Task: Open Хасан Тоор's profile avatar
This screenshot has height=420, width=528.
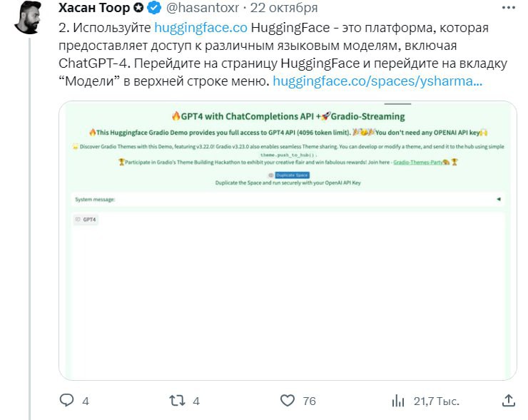Action: (28, 19)
